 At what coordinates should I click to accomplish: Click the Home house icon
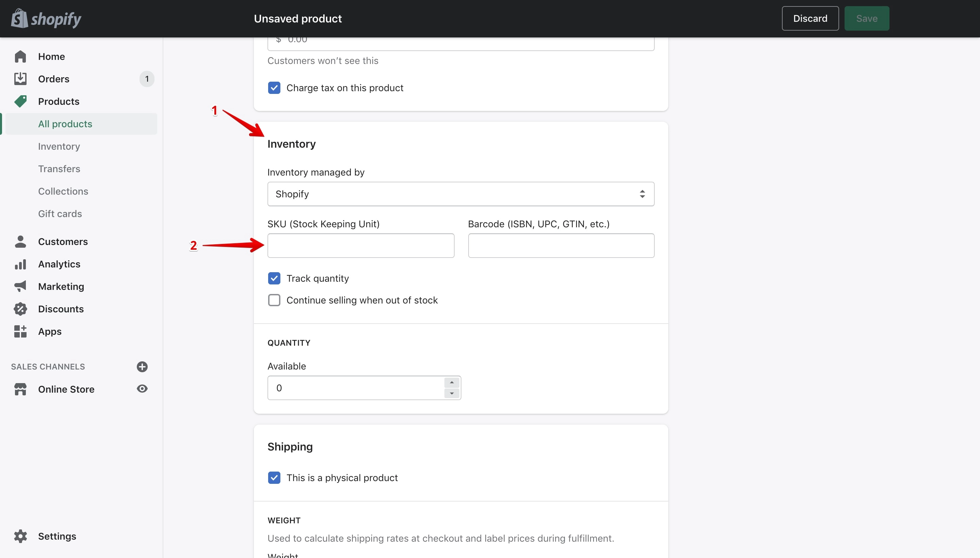20,56
